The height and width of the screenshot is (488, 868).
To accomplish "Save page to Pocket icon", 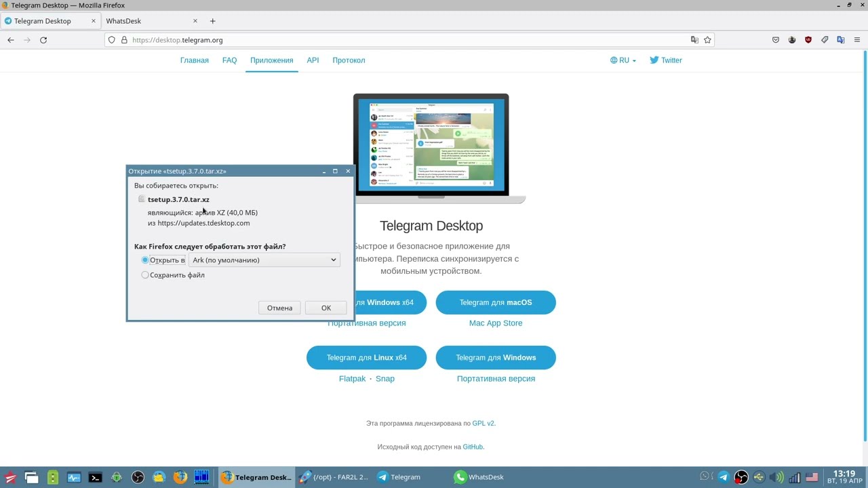I will pos(776,40).
